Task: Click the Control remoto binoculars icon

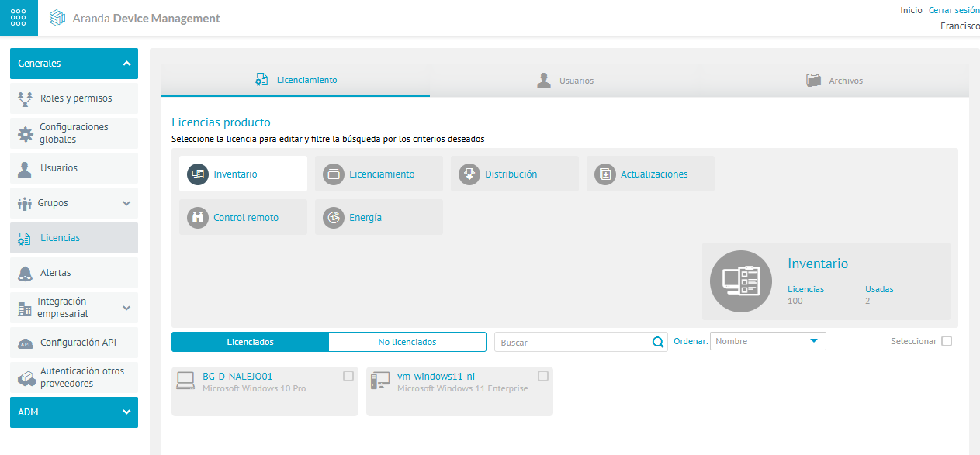Action: (198, 218)
